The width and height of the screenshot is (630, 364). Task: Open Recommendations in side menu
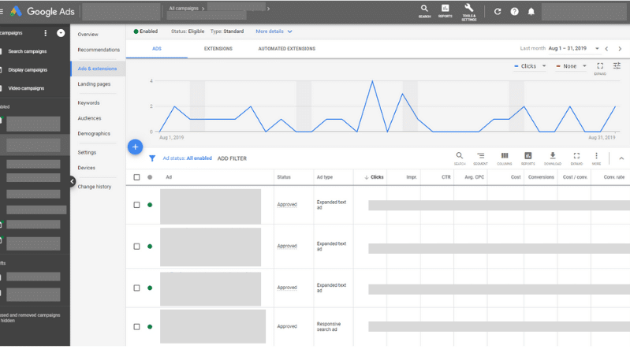(99, 50)
